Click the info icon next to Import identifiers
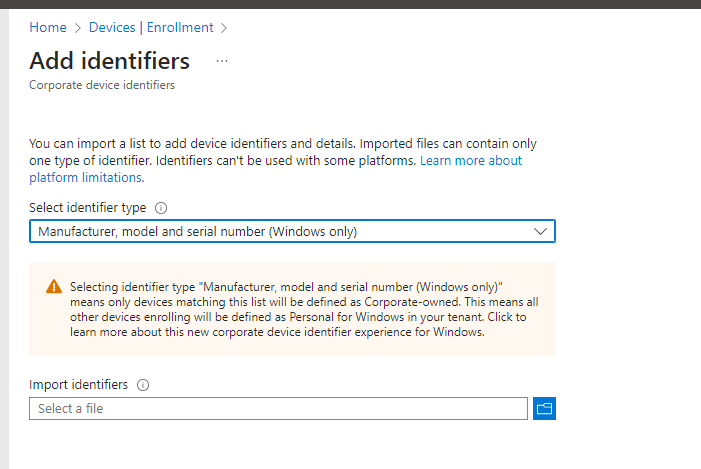Screen dimensions: 701x469 (143, 385)
